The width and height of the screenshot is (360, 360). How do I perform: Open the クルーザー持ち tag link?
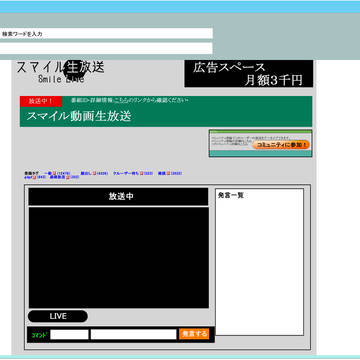point(126,173)
